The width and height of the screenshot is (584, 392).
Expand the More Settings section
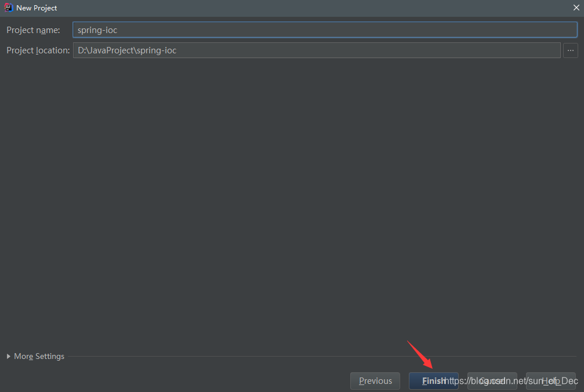click(35, 356)
